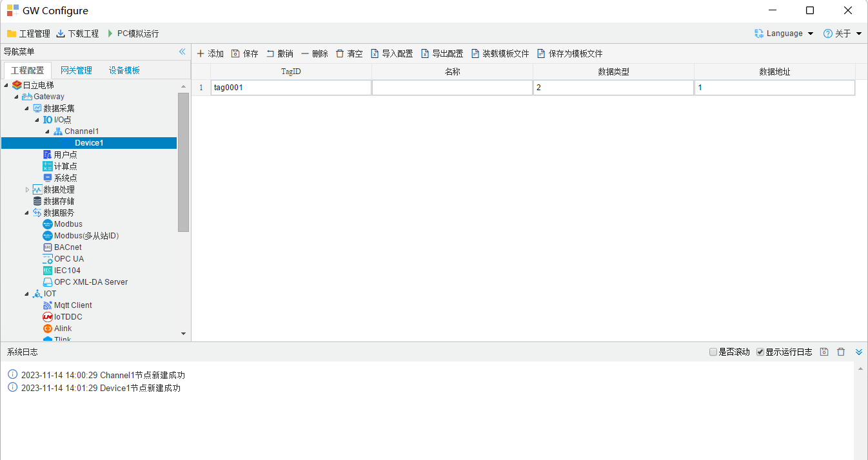The image size is (868, 460).
Task: Click the 清空 clear button
Action: 349,53
